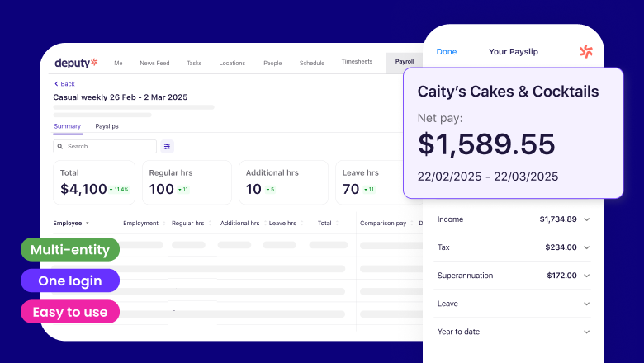Click the $1,734.89 income value
The width and height of the screenshot is (644, 363).
click(x=558, y=219)
